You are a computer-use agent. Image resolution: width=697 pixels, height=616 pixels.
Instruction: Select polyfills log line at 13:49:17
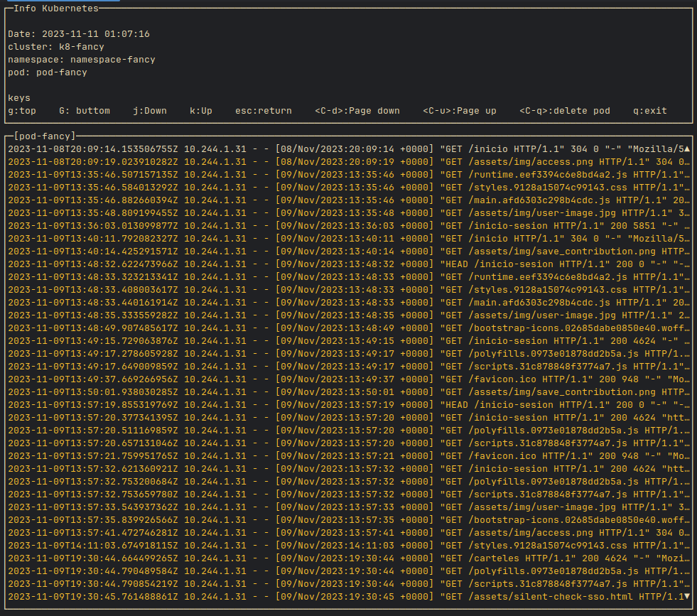[348, 354]
